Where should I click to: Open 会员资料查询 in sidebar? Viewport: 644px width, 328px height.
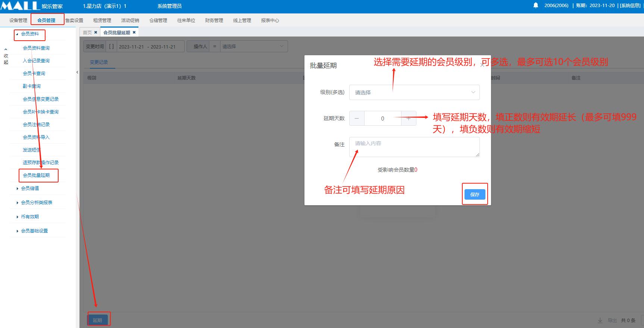36,48
